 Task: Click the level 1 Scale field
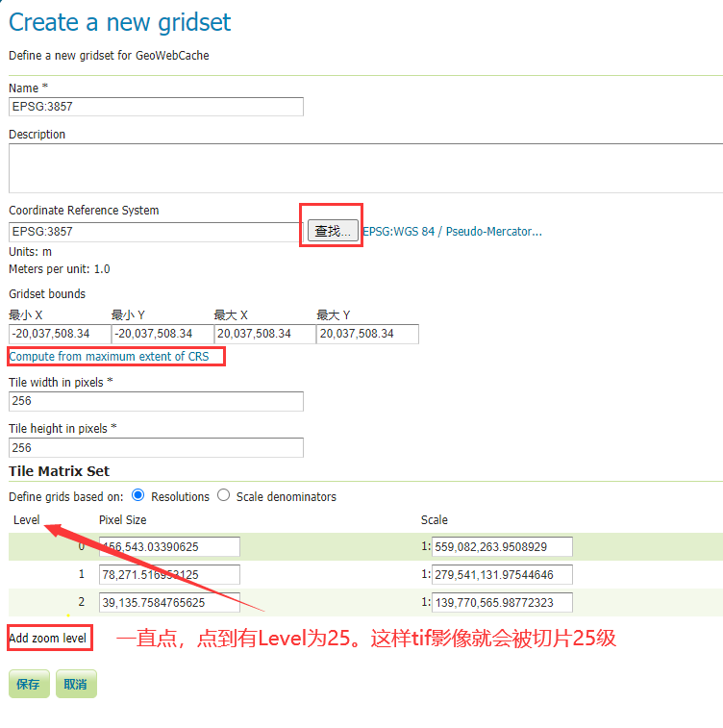(x=502, y=575)
